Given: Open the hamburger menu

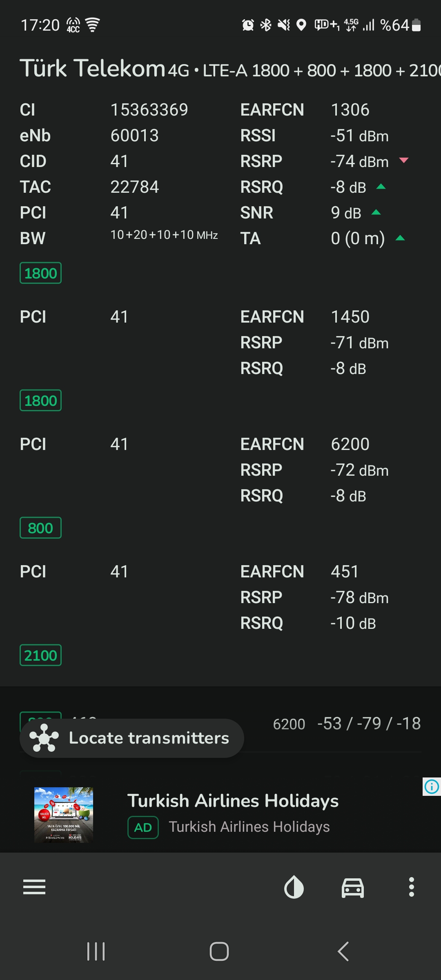Looking at the screenshot, I should [34, 887].
